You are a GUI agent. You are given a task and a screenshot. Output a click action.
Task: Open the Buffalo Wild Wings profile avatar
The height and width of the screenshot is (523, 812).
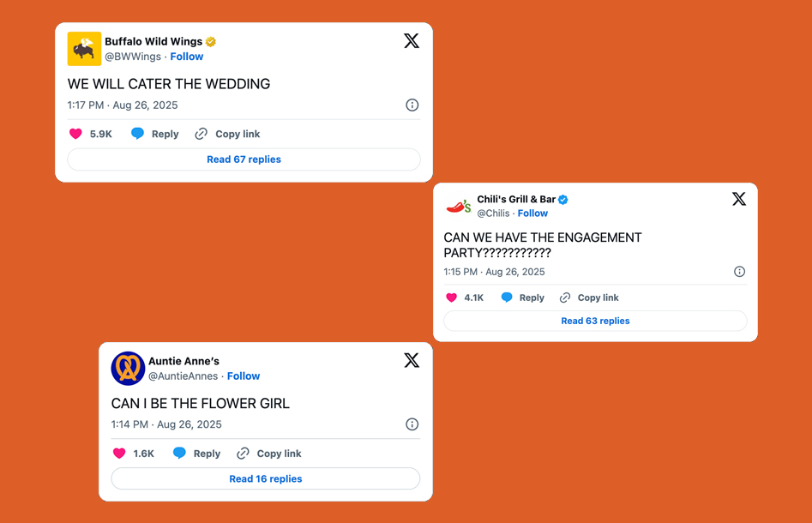point(84,49)
